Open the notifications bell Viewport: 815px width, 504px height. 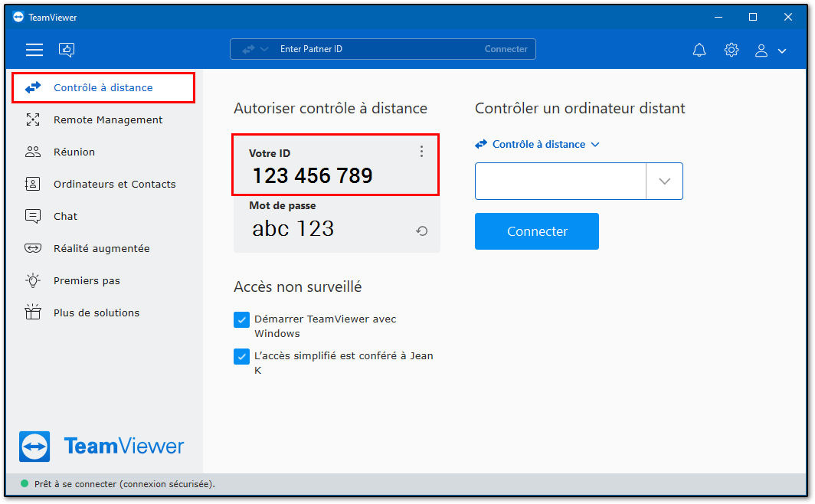699,50
